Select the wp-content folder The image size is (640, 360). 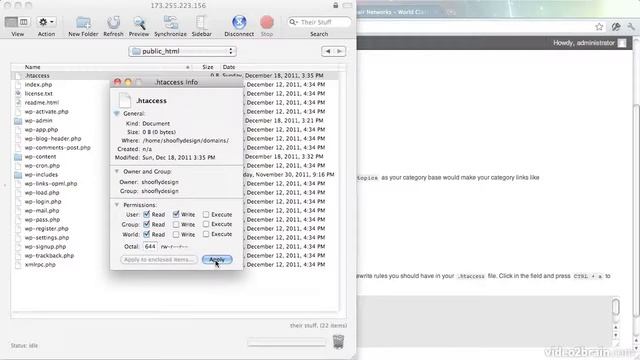(40, 156)
